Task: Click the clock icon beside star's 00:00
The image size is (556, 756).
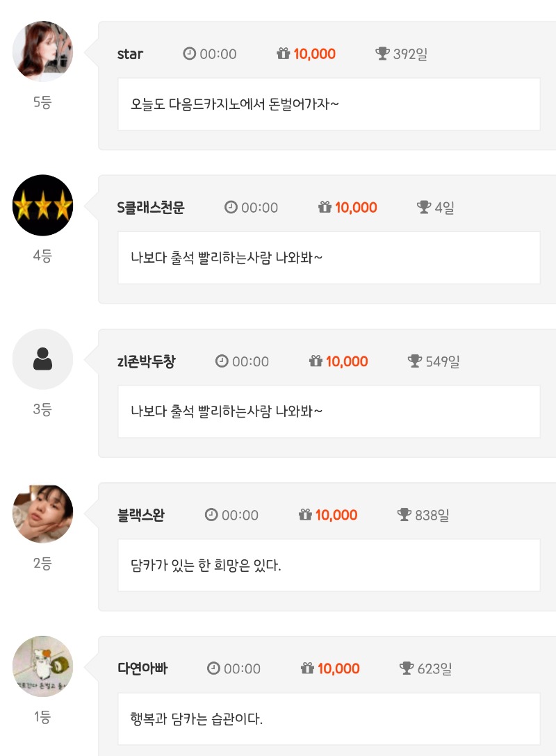Action: point(189,54)
